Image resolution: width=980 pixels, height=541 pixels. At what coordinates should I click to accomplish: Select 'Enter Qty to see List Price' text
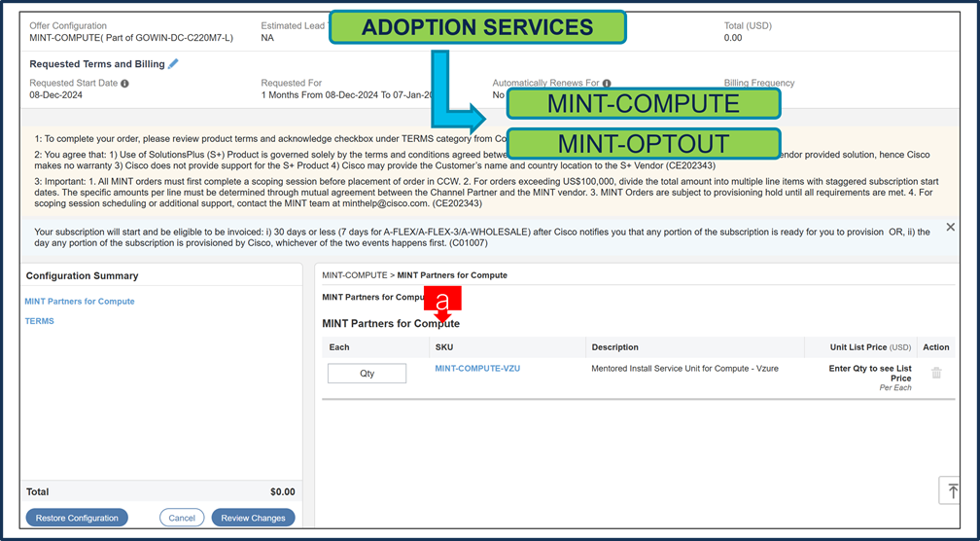tap(870, 374)
